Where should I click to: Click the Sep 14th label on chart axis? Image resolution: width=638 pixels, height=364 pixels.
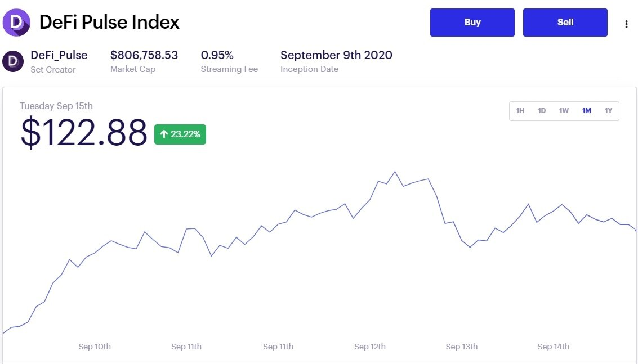(554, 347)
